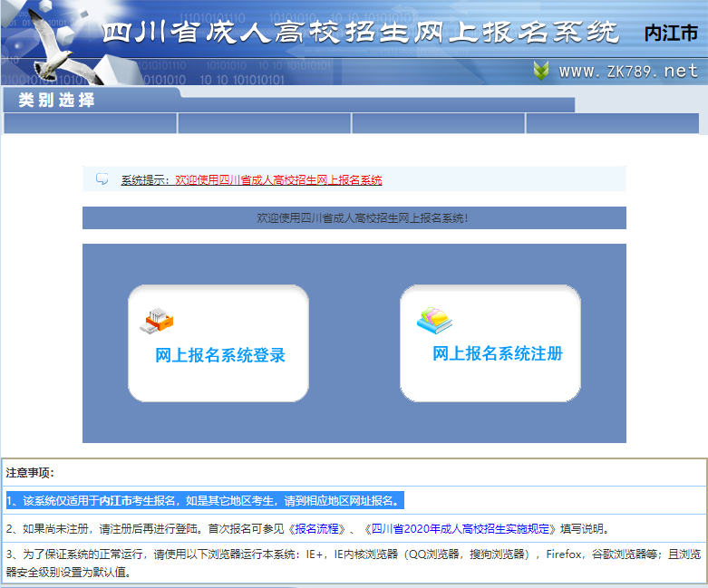Click the speech bubble icon beside 系统提示
The width and height of the screenshot is (708, 588).
102,179
